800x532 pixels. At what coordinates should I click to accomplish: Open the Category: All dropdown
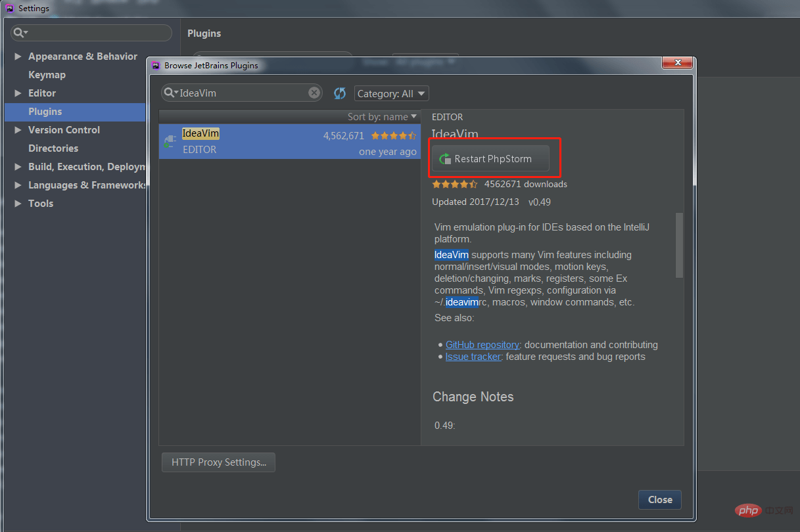(392, 94)
